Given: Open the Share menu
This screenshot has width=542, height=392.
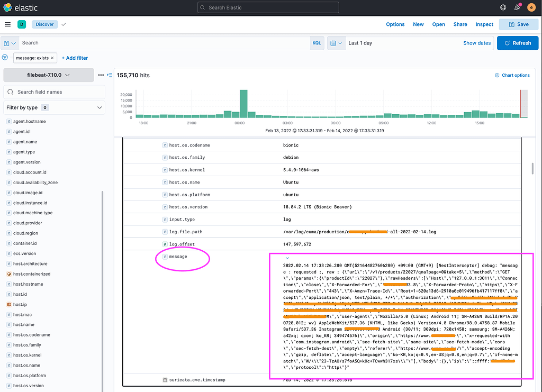Looking at the screenshot, I should tap(460, 24).
